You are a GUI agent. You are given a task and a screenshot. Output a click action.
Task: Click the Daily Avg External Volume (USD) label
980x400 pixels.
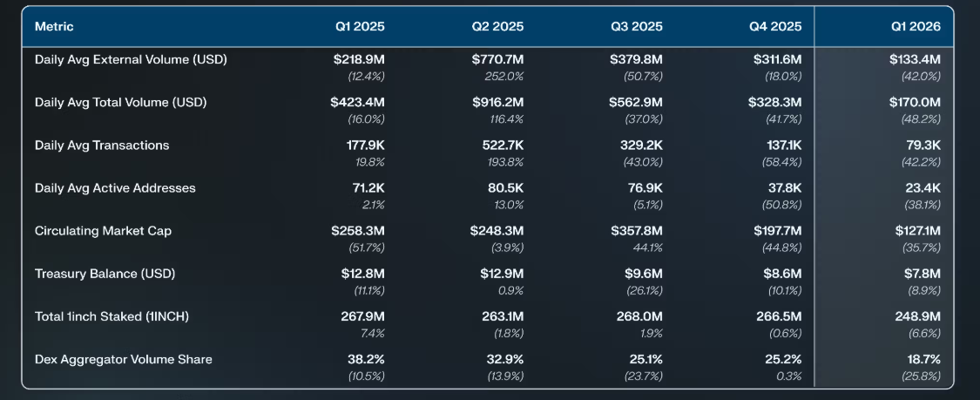pos(131,60)
